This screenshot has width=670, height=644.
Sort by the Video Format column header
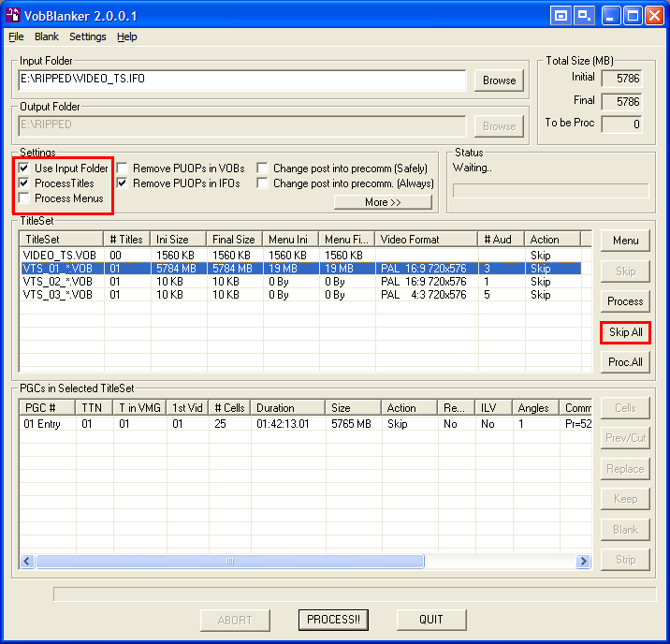426,240
